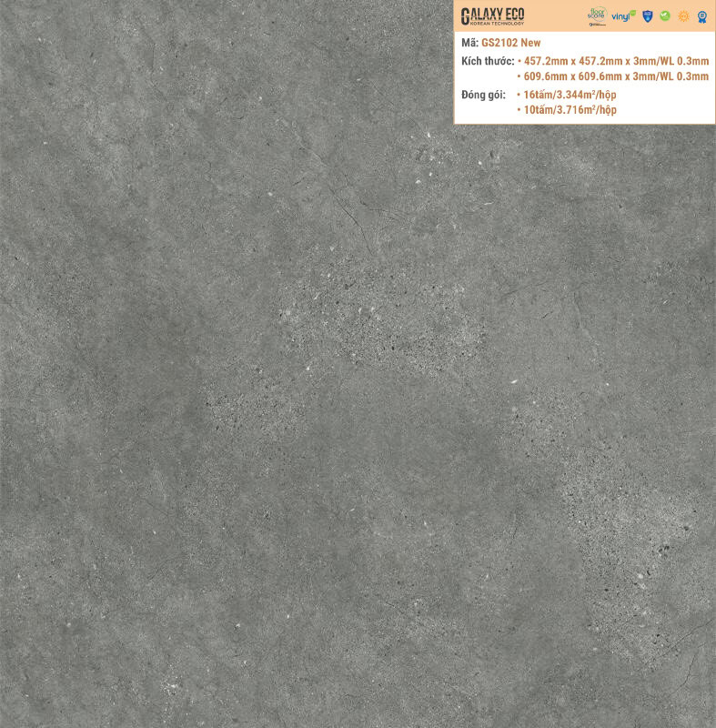Click the green checkmark circle badge

665,16
